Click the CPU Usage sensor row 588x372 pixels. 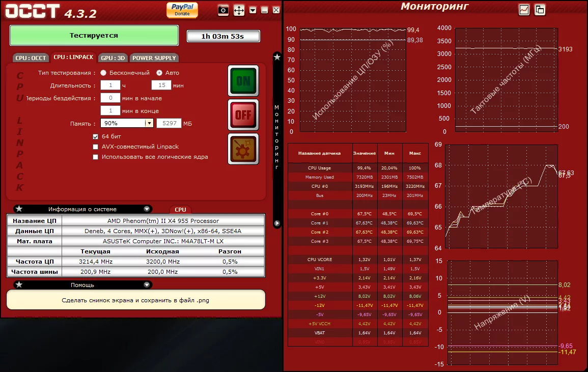click(x=358, y=168)
